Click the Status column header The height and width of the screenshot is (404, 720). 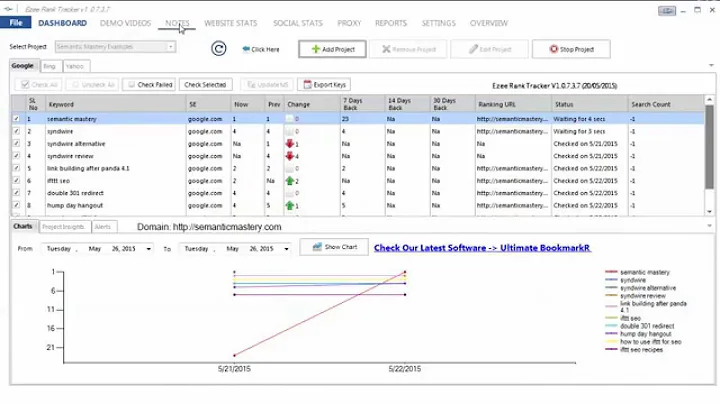coord(590,104)
